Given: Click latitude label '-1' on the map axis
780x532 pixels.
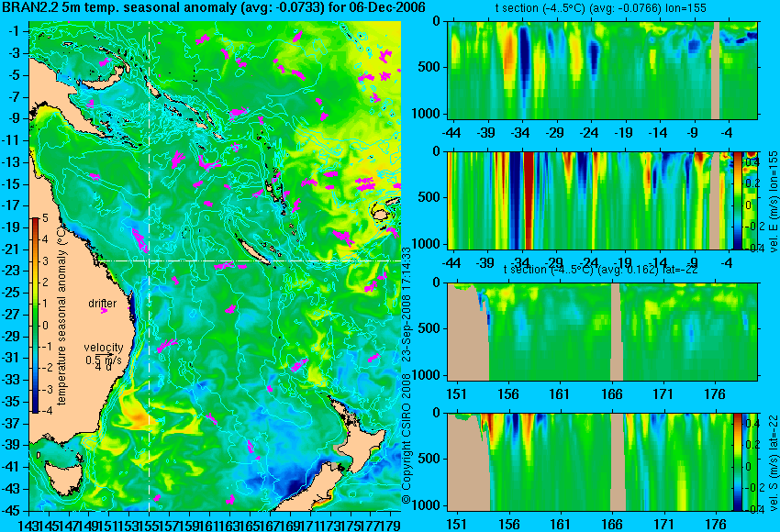Looking at the screenshot, I should click(14, 31).
